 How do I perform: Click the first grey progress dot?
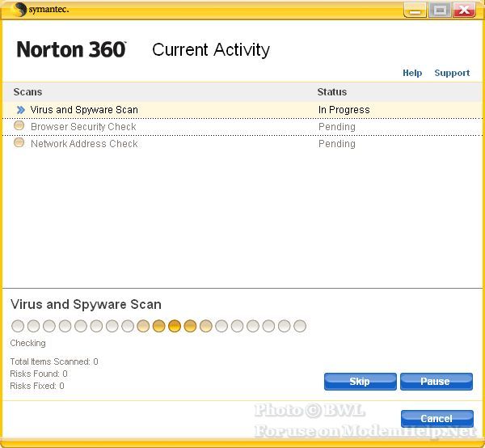click(x=18, y=326)
